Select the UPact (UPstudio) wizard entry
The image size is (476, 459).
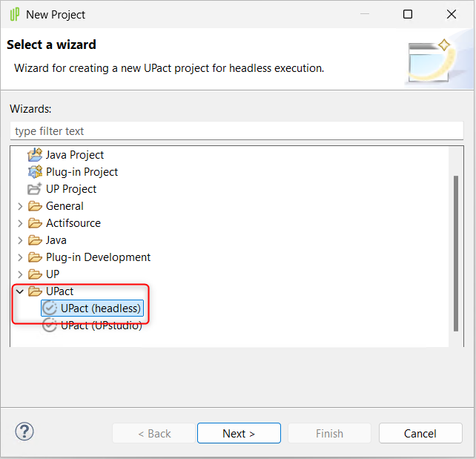tap(101, 326)
